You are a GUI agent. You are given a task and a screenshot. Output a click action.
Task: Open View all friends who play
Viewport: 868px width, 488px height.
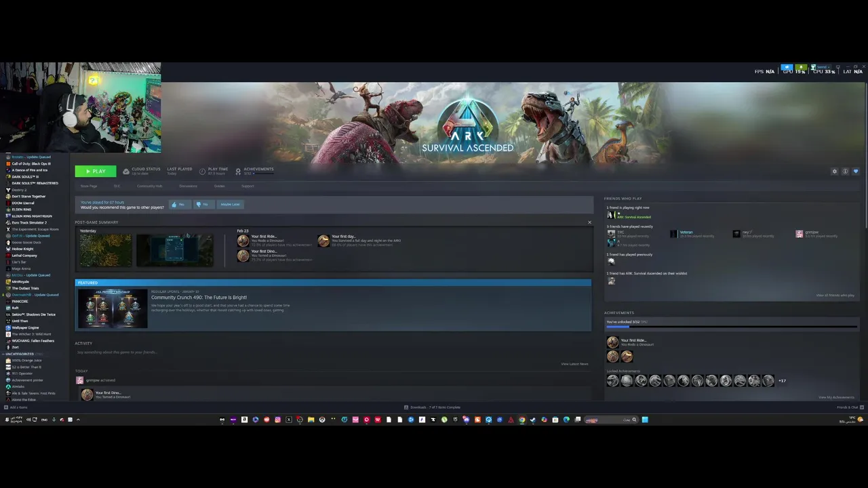(835, 296)
